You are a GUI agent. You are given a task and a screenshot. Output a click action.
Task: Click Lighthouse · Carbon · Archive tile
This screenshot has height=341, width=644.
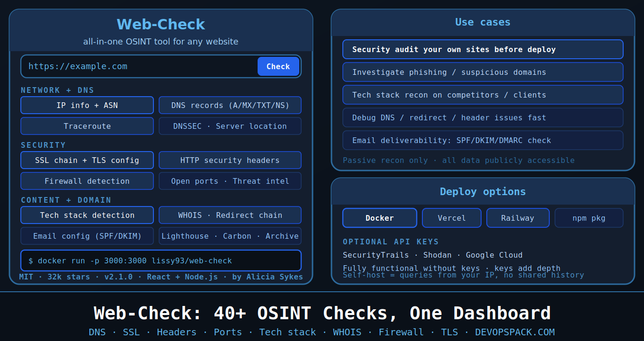point(230,236)
